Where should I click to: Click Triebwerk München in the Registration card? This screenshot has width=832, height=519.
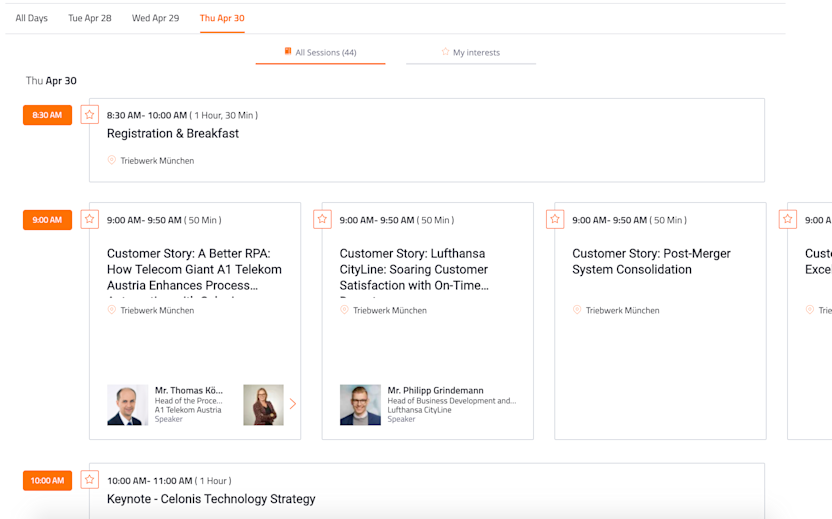pyautogui.click(x=157, y=161)
